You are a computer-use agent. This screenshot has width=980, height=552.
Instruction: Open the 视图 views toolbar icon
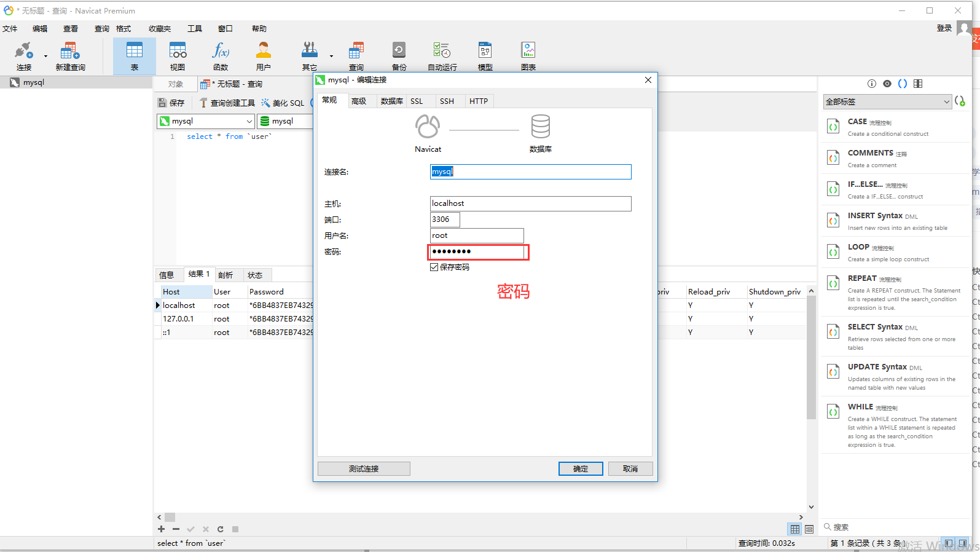click(x=178, y=56)
